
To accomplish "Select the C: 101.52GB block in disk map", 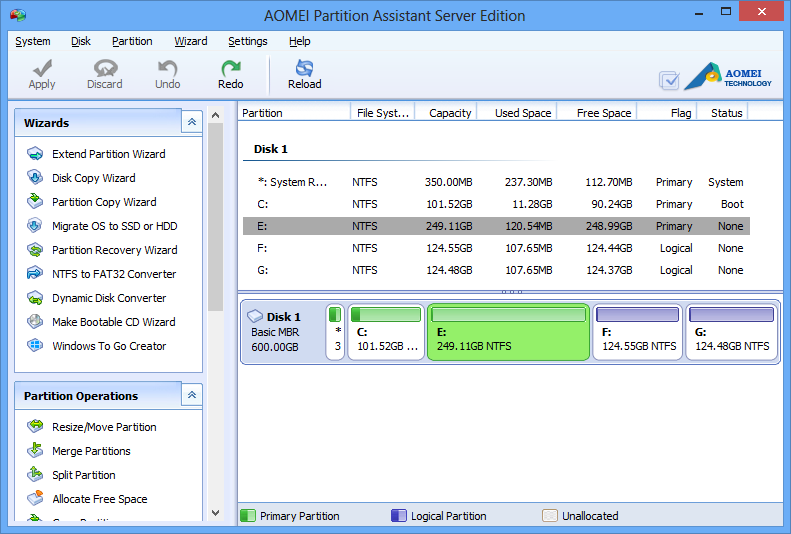I will click(386, 332).
